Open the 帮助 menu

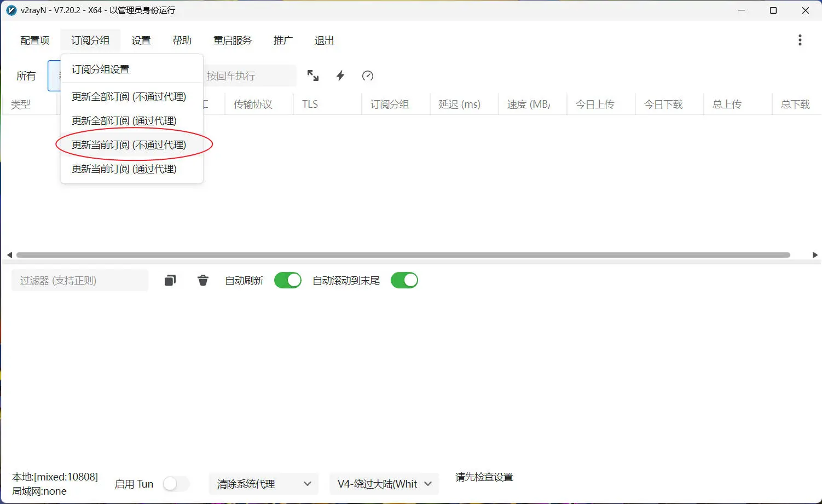tap(182, 40)
